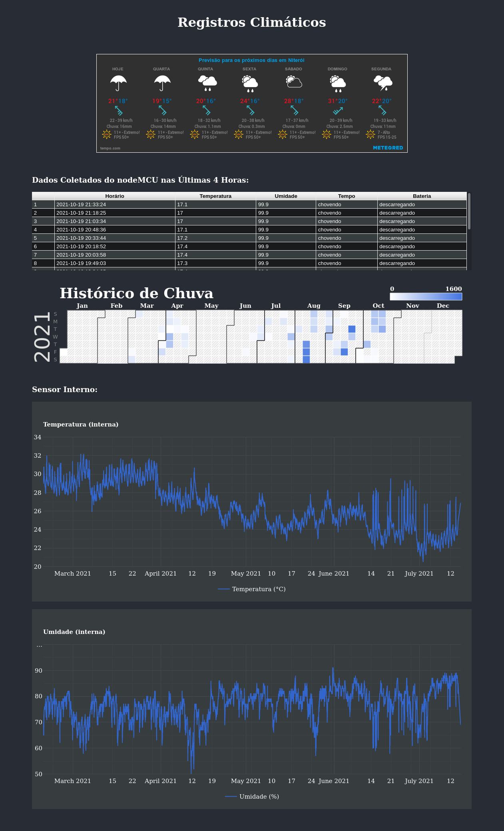Click the data table vertical scrollbar
This screenshot has width=504, height=831.
point(469,211)
